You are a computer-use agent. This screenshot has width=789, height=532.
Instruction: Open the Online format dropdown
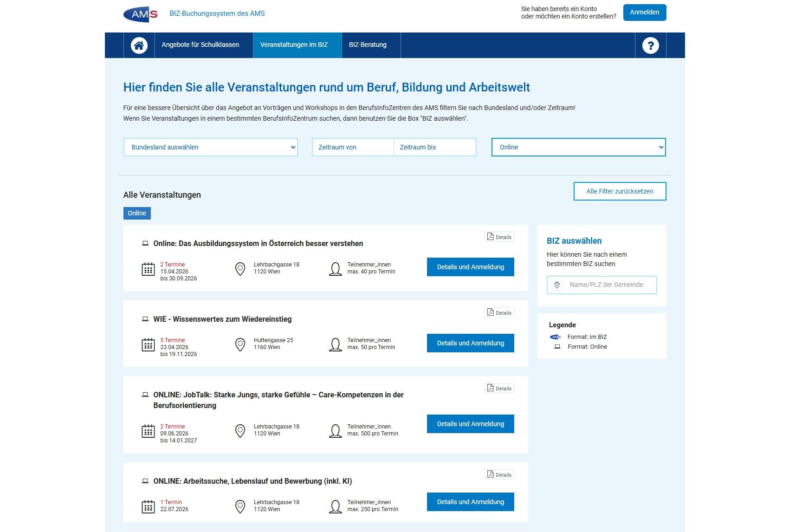point(578,147)
